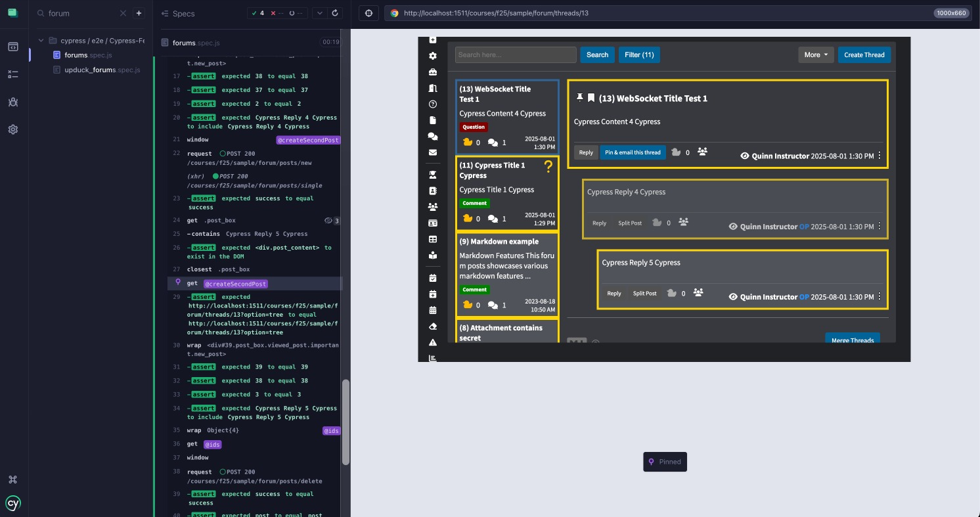Select thread (11) Cypress Title 1 Cypress

coord(507,193)
